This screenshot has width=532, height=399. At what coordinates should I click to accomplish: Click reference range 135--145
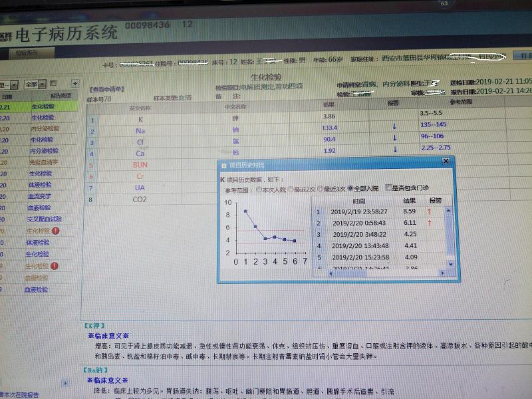click(x=434, y=124)
